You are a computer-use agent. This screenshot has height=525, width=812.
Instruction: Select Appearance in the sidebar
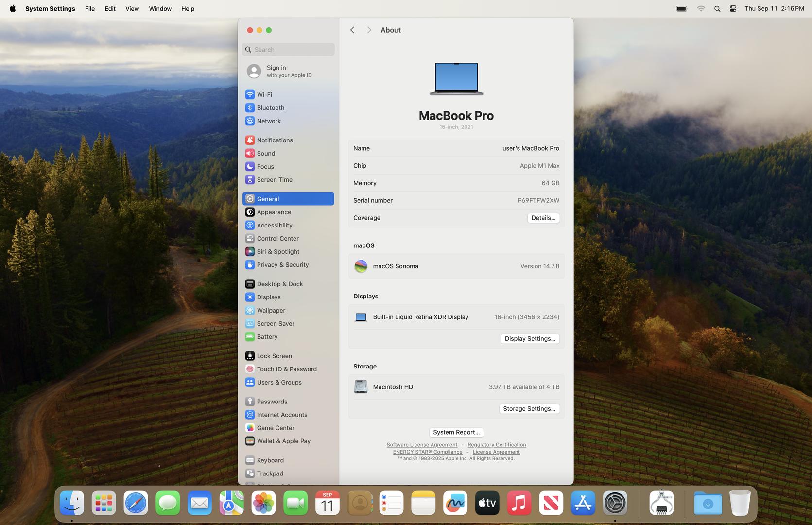(x=288, y=212)
